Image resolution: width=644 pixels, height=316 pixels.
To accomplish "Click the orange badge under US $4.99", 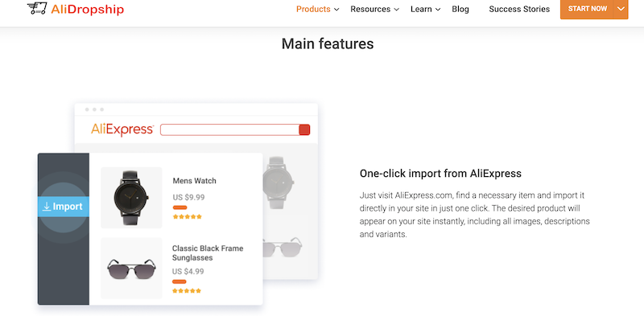I will click(179, 282).
